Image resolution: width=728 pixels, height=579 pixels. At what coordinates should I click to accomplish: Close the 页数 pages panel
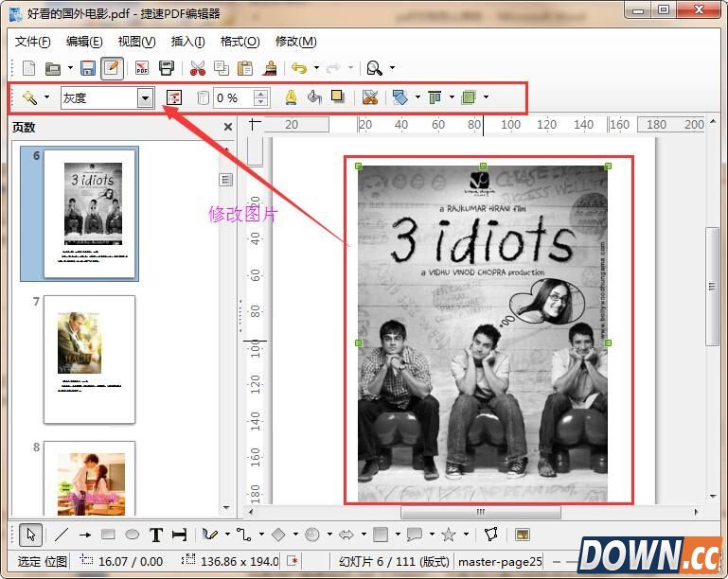(x=227, y=127)
